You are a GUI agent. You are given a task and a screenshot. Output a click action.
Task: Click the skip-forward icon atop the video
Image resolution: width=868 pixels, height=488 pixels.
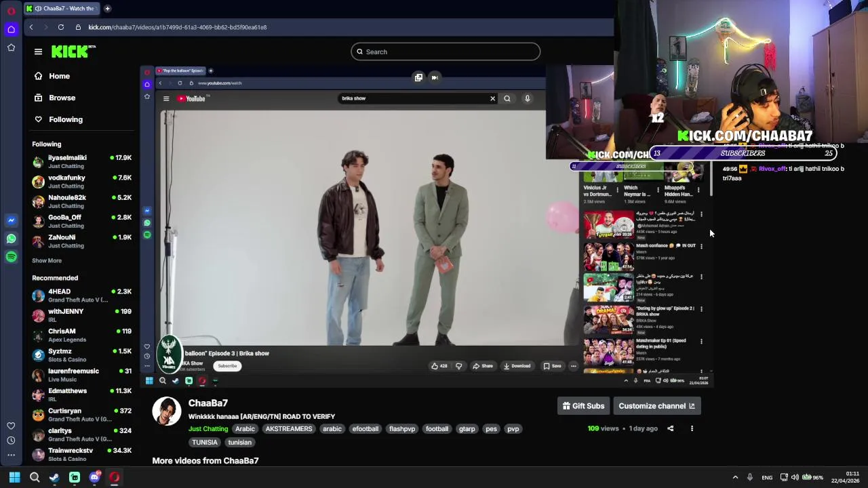tap(435, 77)
